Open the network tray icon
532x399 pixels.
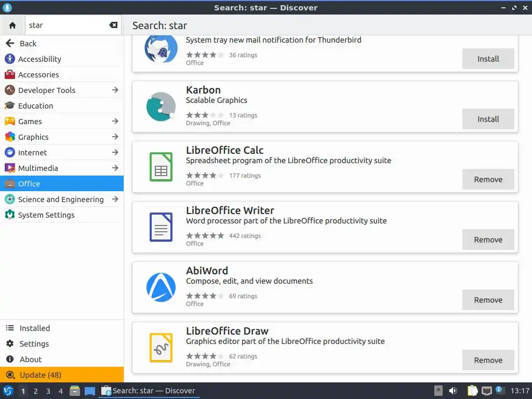pyautogui.click(x=486, y=391)
